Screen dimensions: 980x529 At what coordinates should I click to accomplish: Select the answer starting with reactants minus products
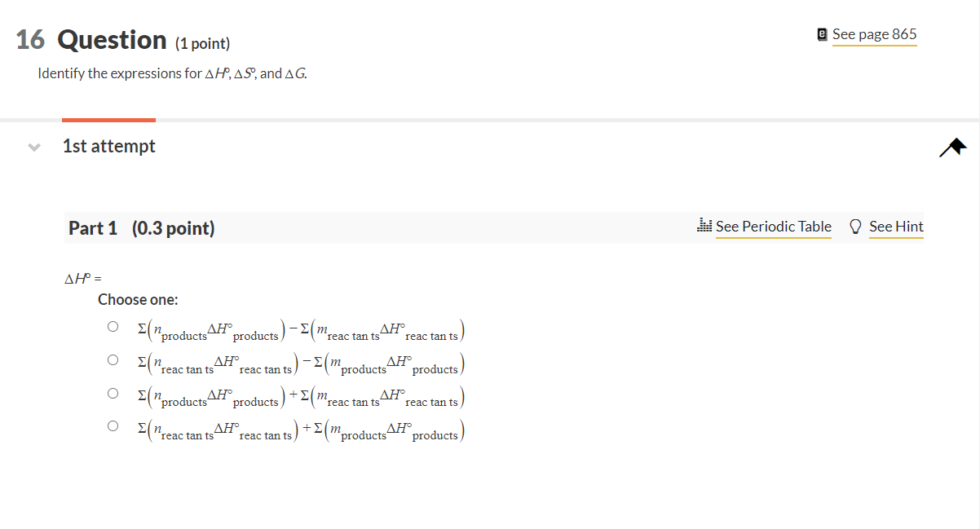113,359
